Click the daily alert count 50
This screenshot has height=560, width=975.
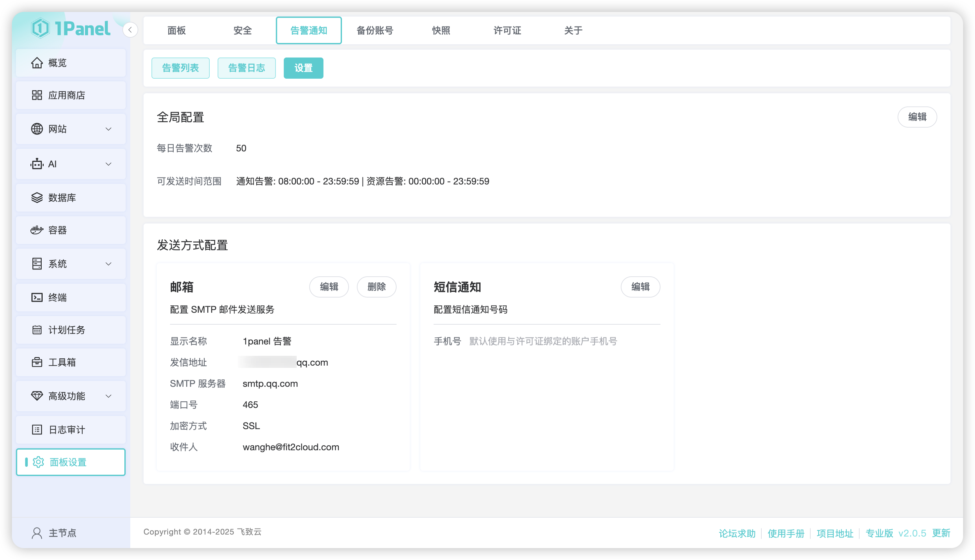pos(241,148)
